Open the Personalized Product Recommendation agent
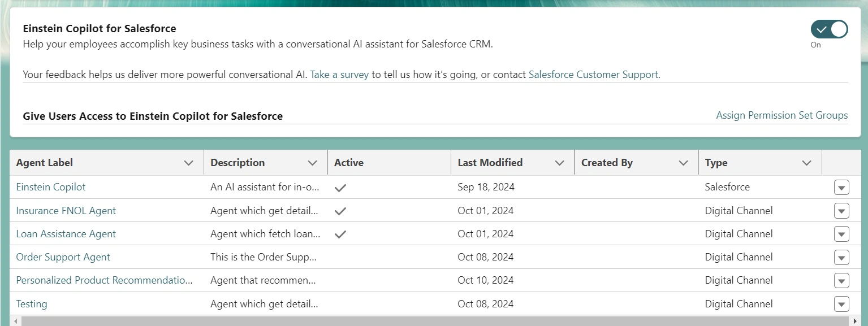The image size is (868, 326). (x=105, y=280)
